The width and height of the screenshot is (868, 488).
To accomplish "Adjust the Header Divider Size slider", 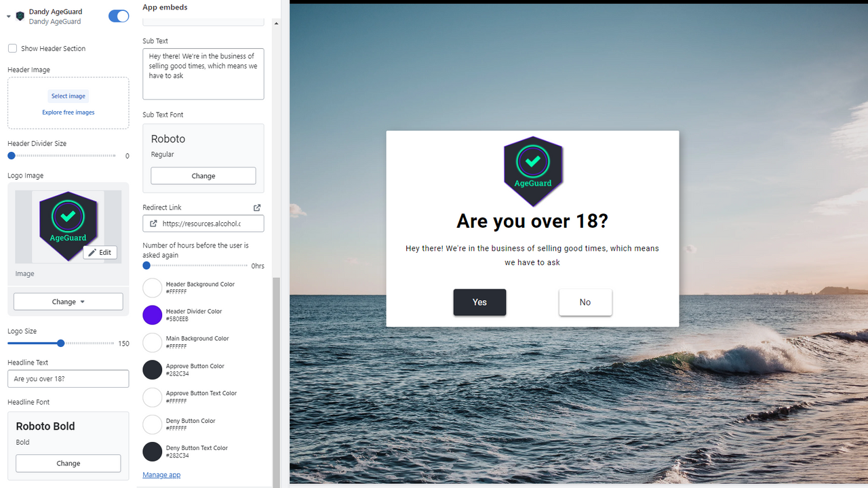I will [12, 156].
